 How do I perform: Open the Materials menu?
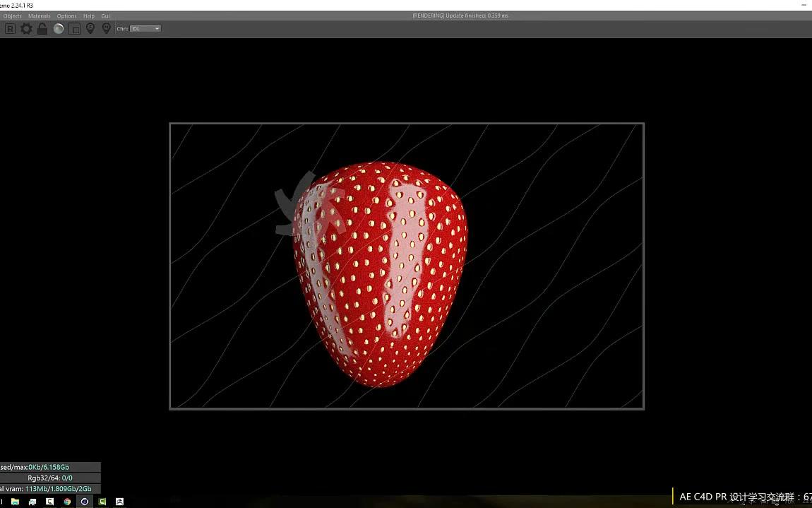point(39,16)
